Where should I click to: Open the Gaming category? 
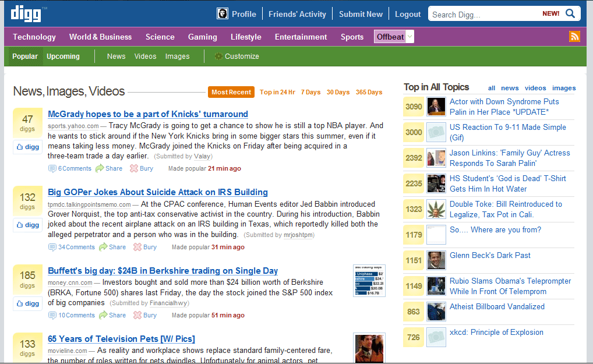(202, 37)
